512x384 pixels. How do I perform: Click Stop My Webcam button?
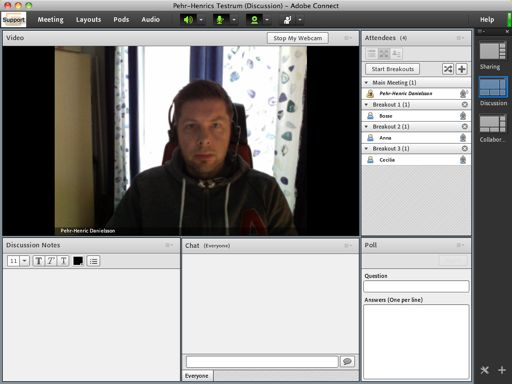pyautogui.click(x=298, y=38)
